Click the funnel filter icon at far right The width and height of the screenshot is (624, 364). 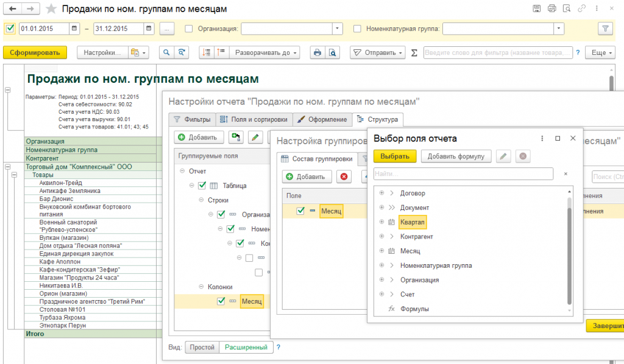[604, 29]
